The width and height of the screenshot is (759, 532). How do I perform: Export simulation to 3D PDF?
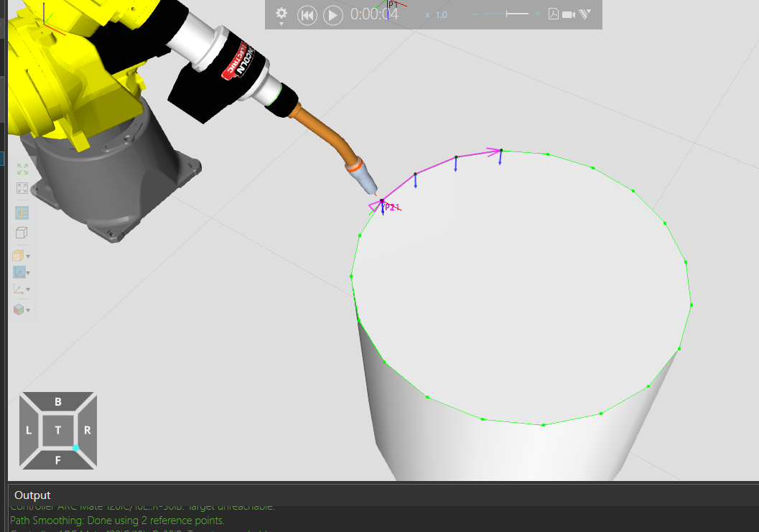[554, 14]
